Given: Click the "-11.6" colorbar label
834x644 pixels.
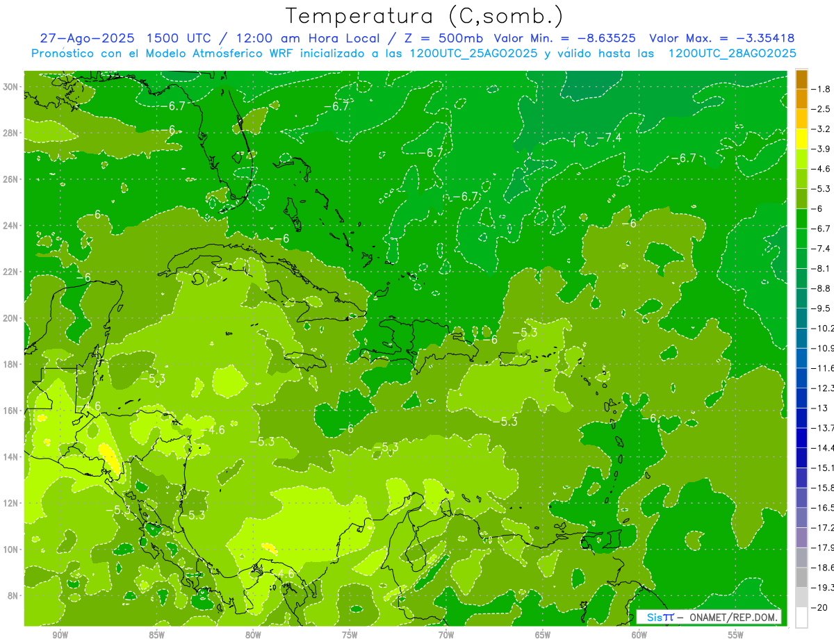Looking at the screenshot, I should click(x=823, y=368).
